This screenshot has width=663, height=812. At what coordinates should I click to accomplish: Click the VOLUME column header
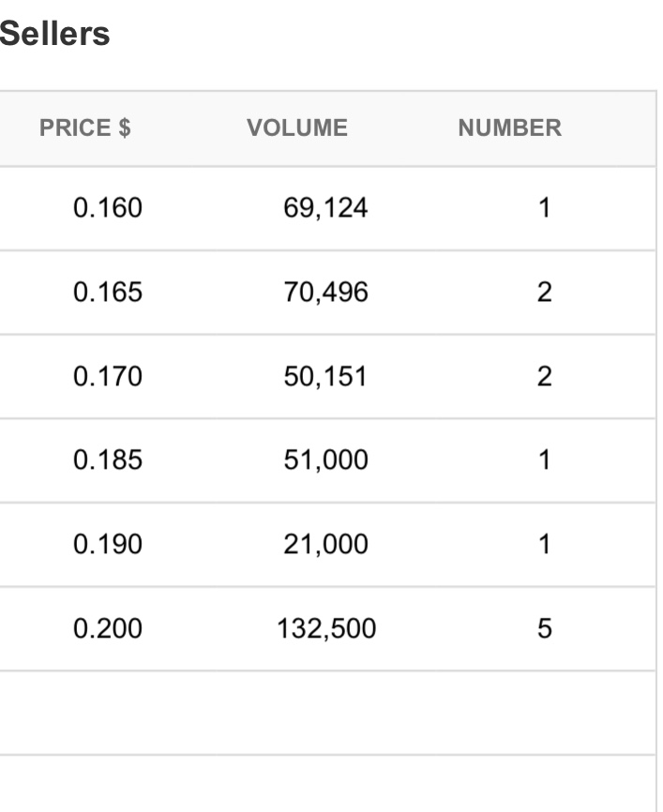[x=296, y=128]
